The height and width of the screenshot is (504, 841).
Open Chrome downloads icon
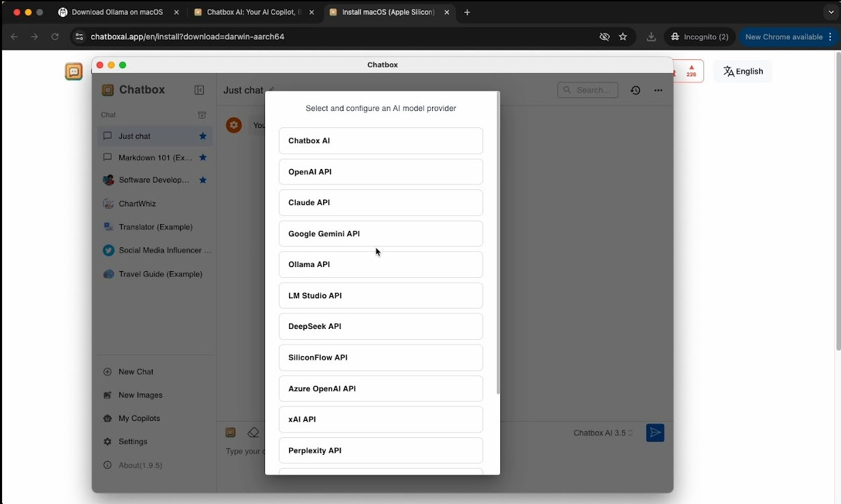[x=651, y=37]
